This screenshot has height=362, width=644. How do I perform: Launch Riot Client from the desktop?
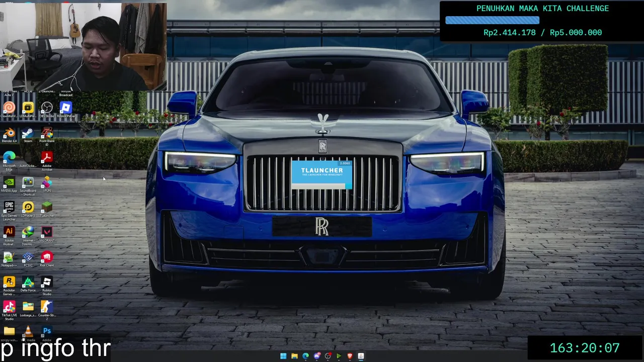pos(47,259)
